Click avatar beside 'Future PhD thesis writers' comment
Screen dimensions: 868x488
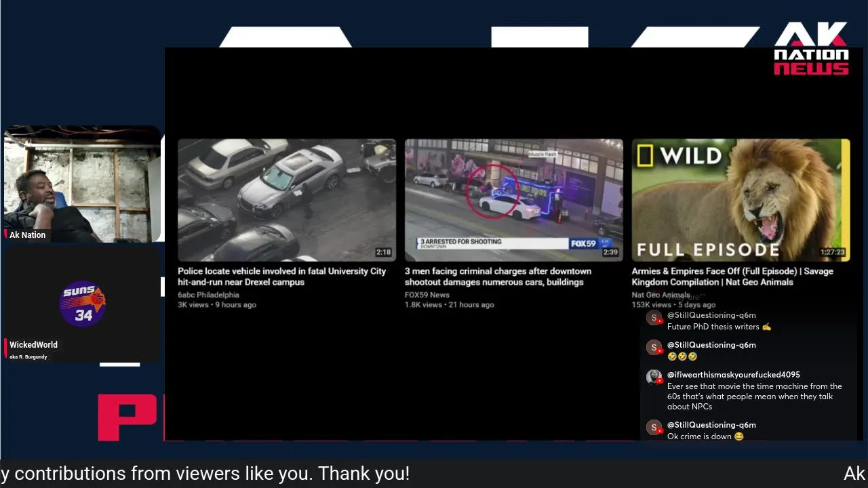click(654, 318)
